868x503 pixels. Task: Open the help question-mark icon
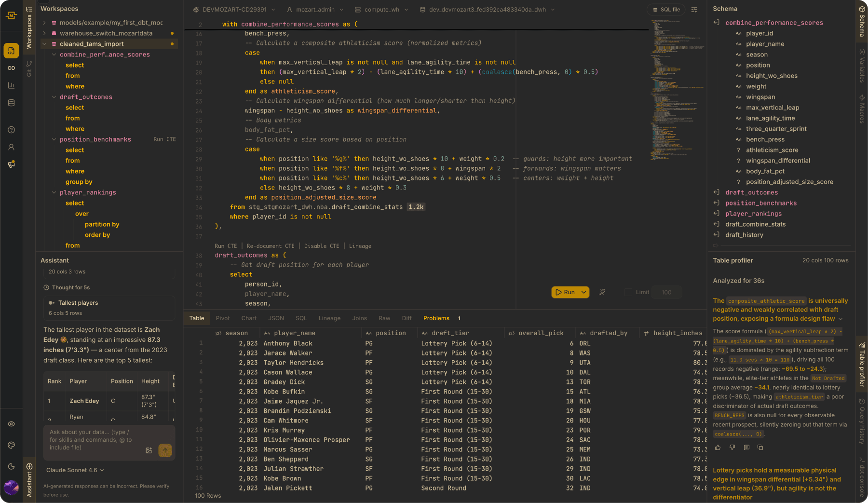coord(12,130)
